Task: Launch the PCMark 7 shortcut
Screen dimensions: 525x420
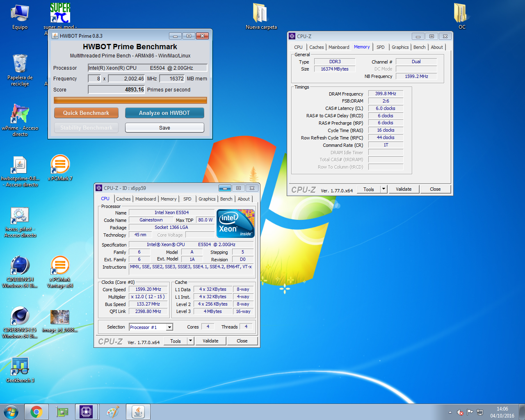Action: tap(60, 168)
